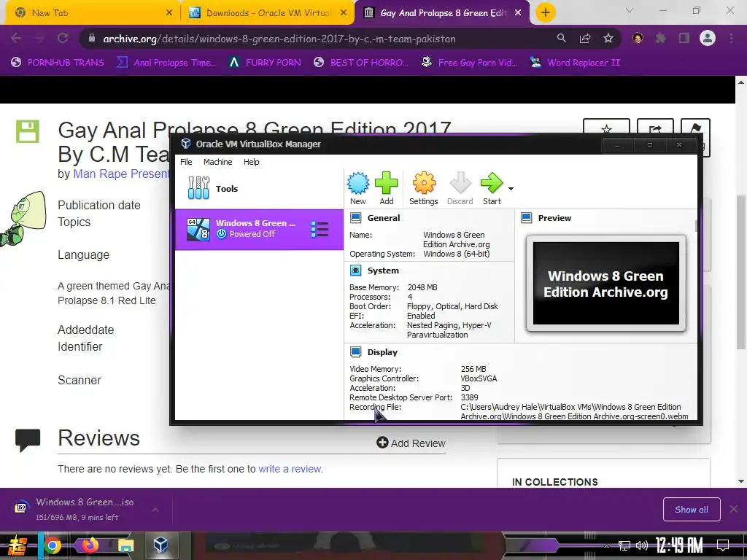Start the selected virtual machine
The height and width of the screenshot is (560, 747).
pyautogui.click(x=492, y=189)
